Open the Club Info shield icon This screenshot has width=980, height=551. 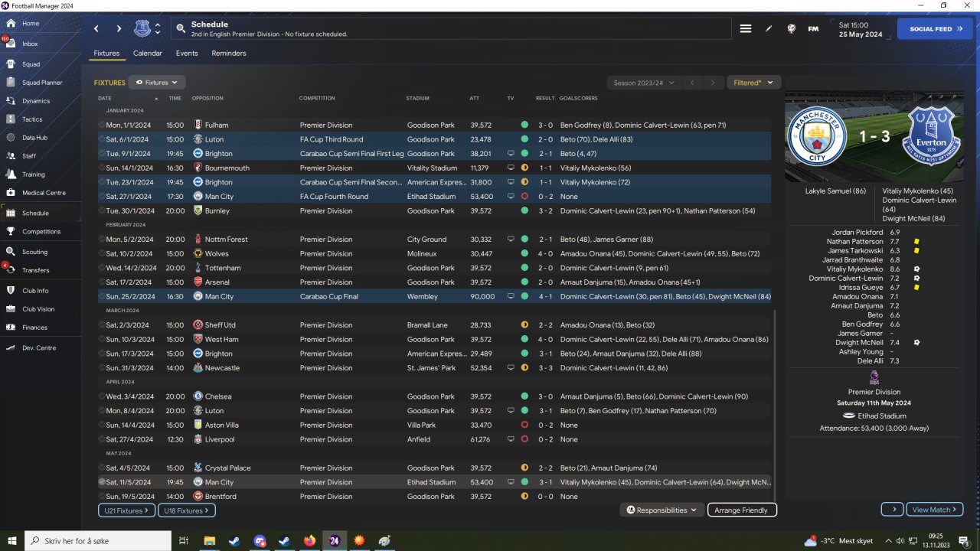[11, 291]
